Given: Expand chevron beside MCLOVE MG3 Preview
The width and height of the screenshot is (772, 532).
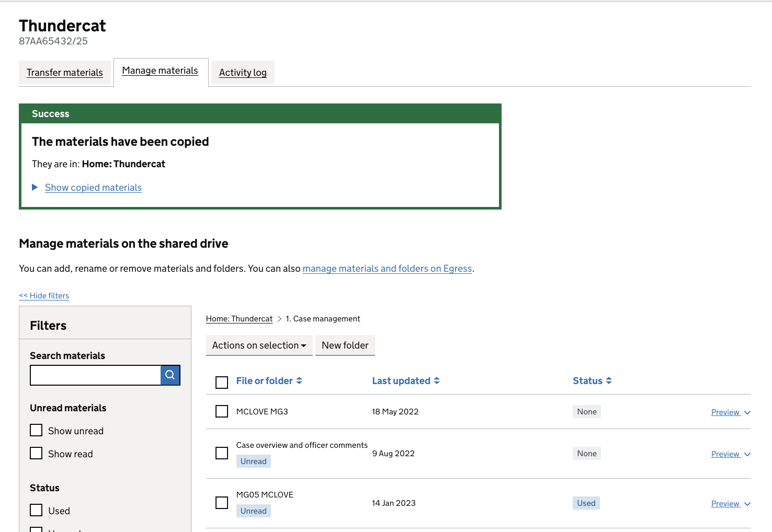Looking at the screenshot, I should pos(747,413).
